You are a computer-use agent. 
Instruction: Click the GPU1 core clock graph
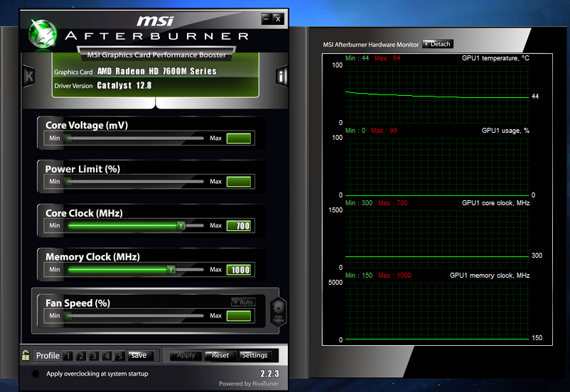[x=437, y=239]
